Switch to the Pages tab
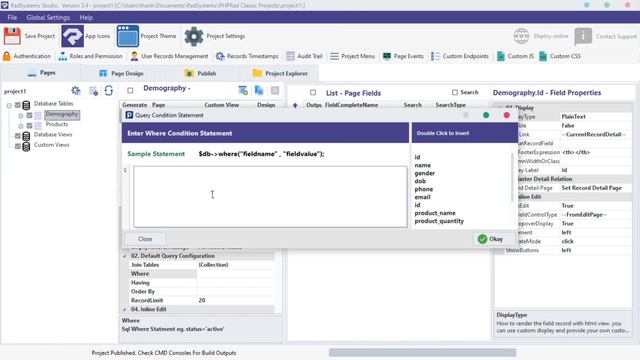Image resolution: width=640 pixels, height=360 pixels. pyautogui.click(x=42, y=73)
